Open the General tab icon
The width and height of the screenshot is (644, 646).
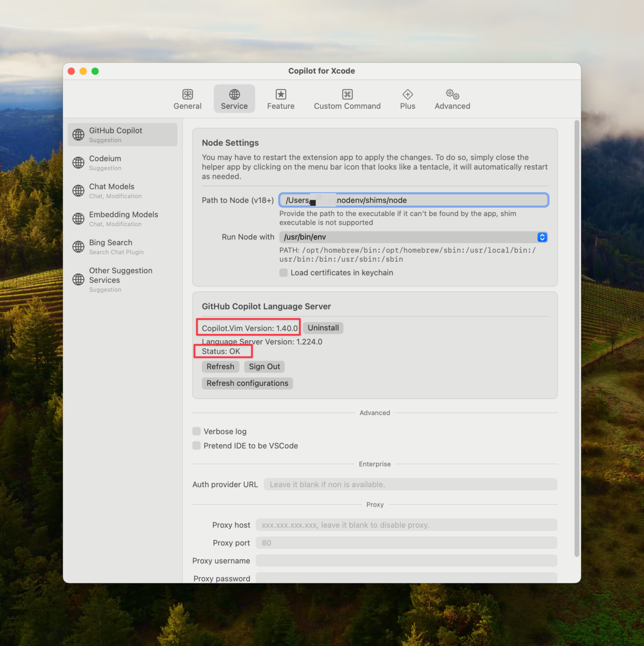pos(187,94)
